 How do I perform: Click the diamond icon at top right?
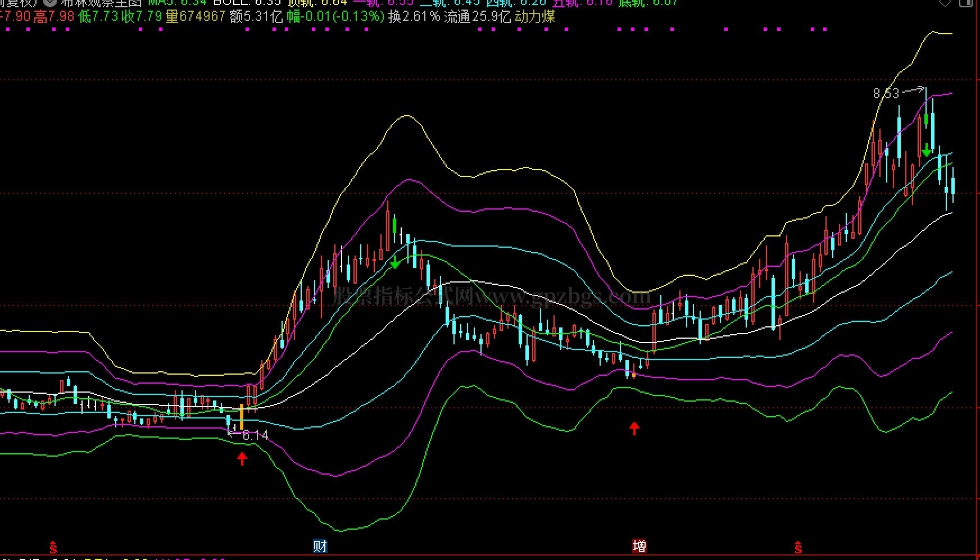tap(945, 3)
